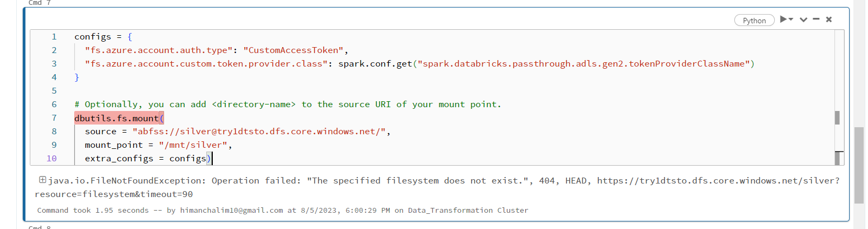Click the notebook page scrollbar on the right edge
This screenshot has height=229, width=868.
tap(859, 165)
